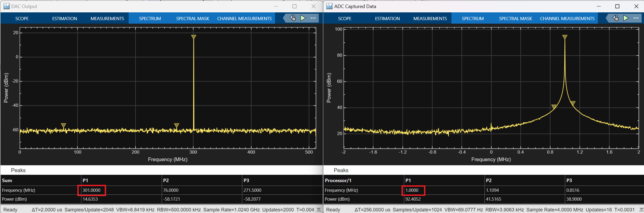This screenshot has width=644, height=213.
Task: Expand DAC Output status bar dropdown arrow
Action: tap(319, 210)
